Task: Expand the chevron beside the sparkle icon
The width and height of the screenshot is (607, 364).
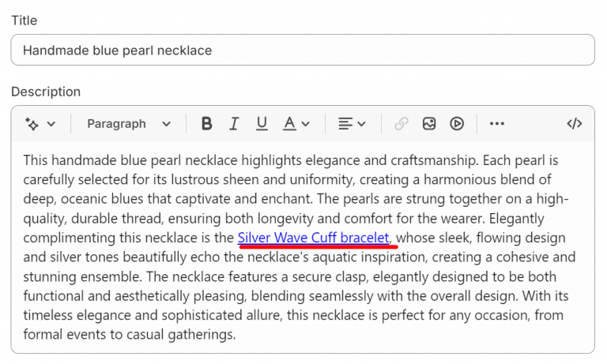Action: (x=51, y=124)
